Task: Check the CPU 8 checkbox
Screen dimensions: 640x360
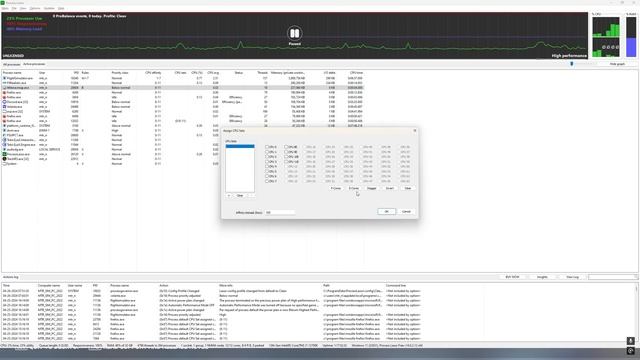Action: coord(286,147)
